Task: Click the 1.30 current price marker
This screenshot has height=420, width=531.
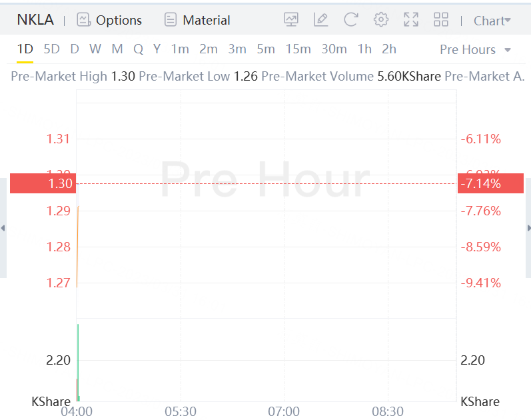Action: 43,183
